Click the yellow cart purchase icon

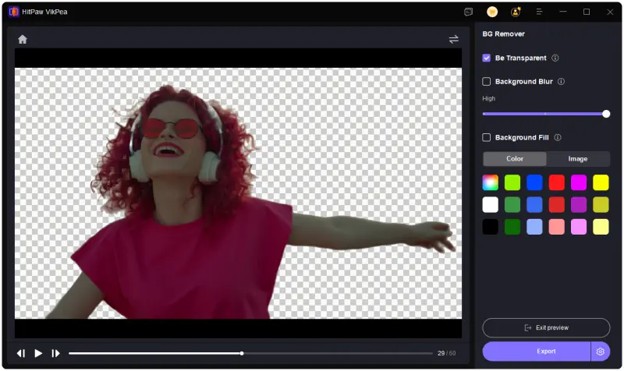492,12
